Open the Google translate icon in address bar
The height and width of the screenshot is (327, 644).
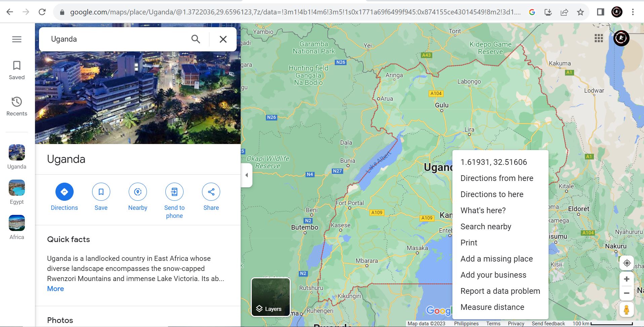(532, 12)
